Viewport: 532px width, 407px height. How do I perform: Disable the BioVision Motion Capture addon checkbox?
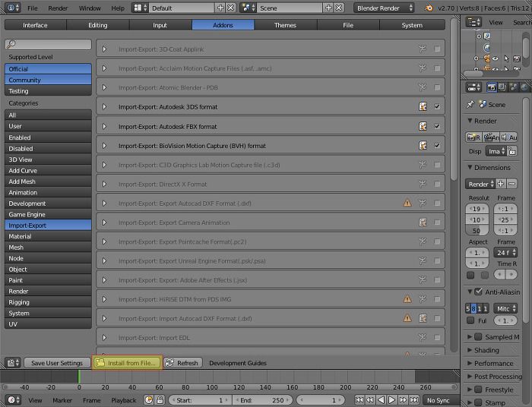tap(437, 145)
